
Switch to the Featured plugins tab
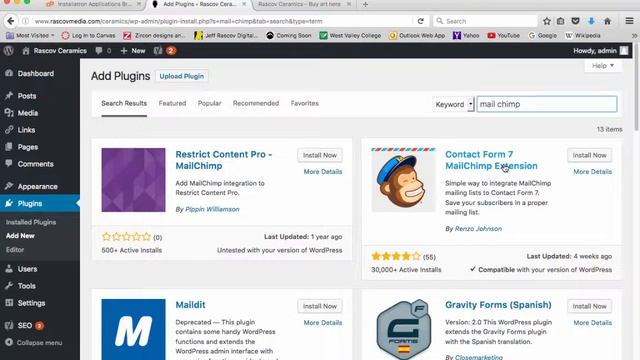coord(172,103)
